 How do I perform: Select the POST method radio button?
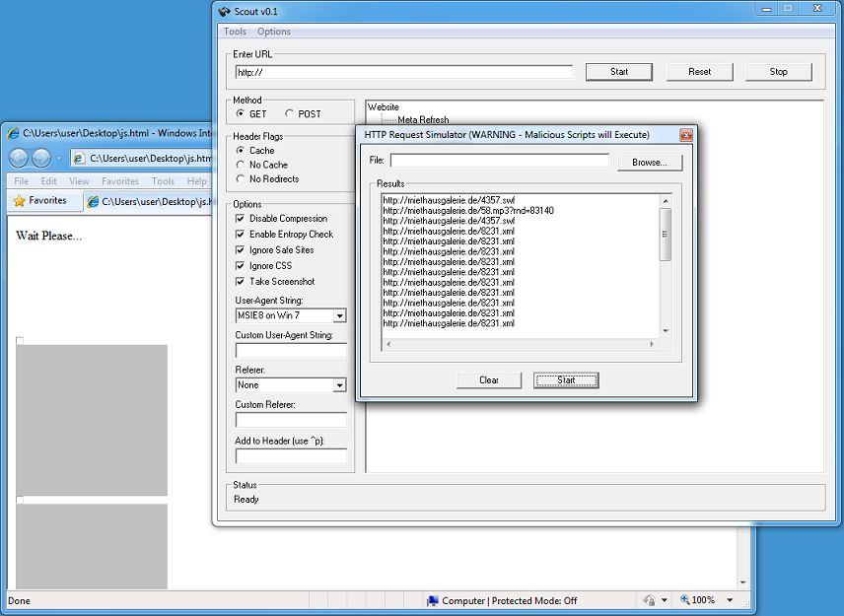point(289,114)
